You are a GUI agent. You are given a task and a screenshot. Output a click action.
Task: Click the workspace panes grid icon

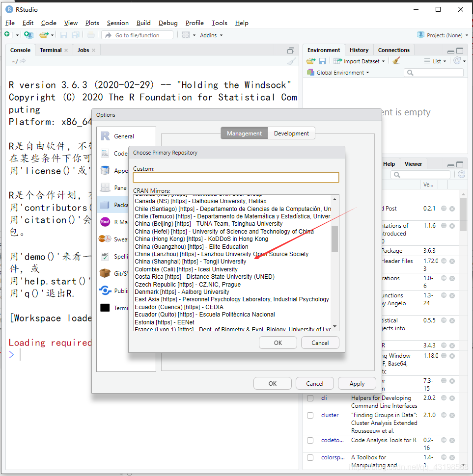(x=185, y=35)
